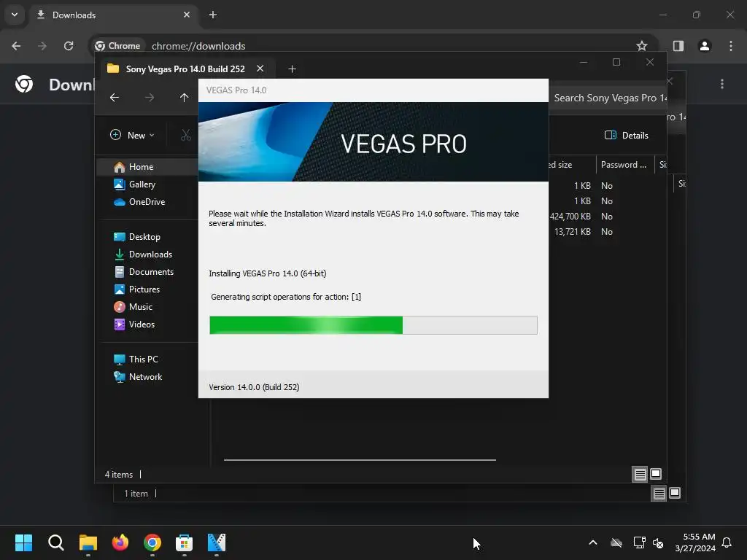Switch front Explorer to details list view
747x560 pixels.
[640, 474]
